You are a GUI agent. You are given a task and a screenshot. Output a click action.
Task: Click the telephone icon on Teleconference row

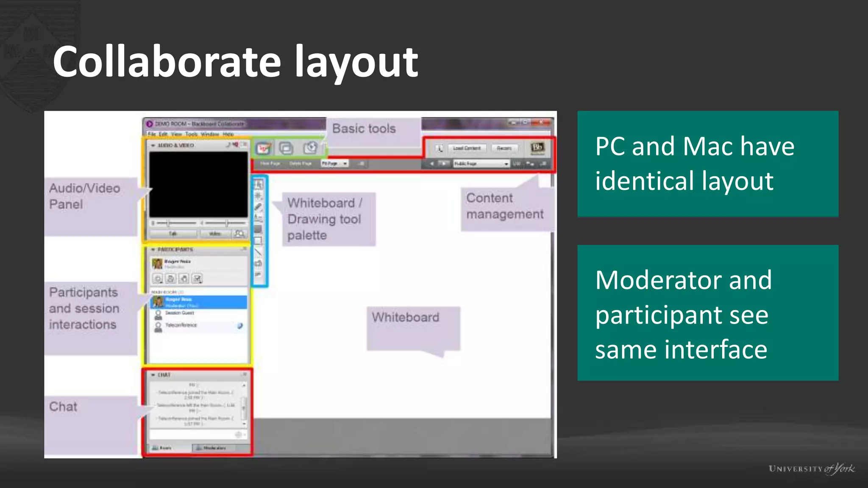click(240, 326)
